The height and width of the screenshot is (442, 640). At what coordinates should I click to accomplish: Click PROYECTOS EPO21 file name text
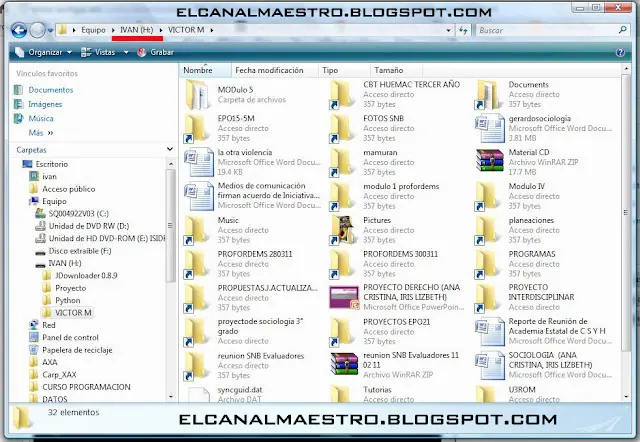396,322
